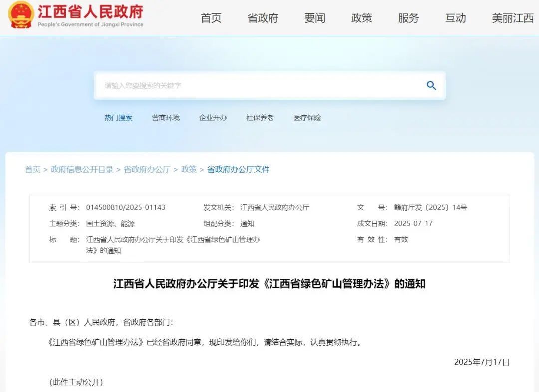This screenshot has width=539, height=392.
Task: Click the bold article headline
Action: point(269,284)
